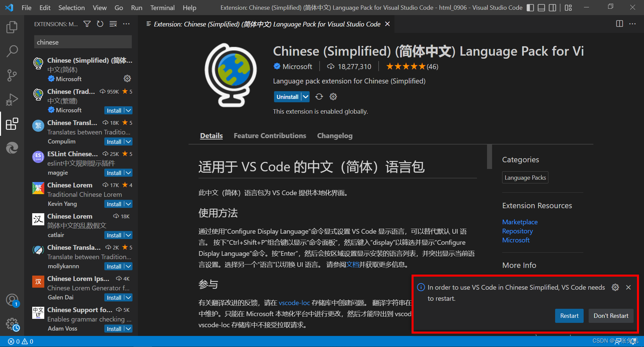Image resolution: width=644 pixels, height=347 pixels.
Task: Open the Install dropdown for Chinese (Traditional)
Action: [x=128, y=110]
